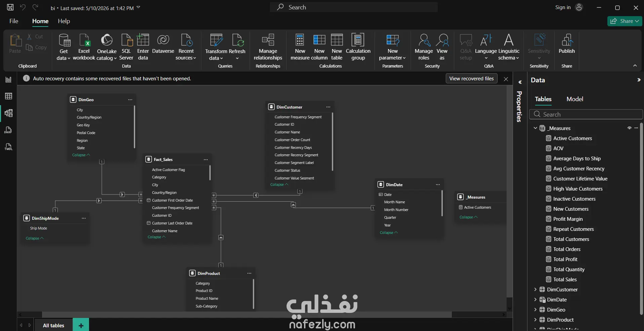Open Language settings
This screenshot has width=644, height=331.
pyautogui.click(x=486, y=47)
